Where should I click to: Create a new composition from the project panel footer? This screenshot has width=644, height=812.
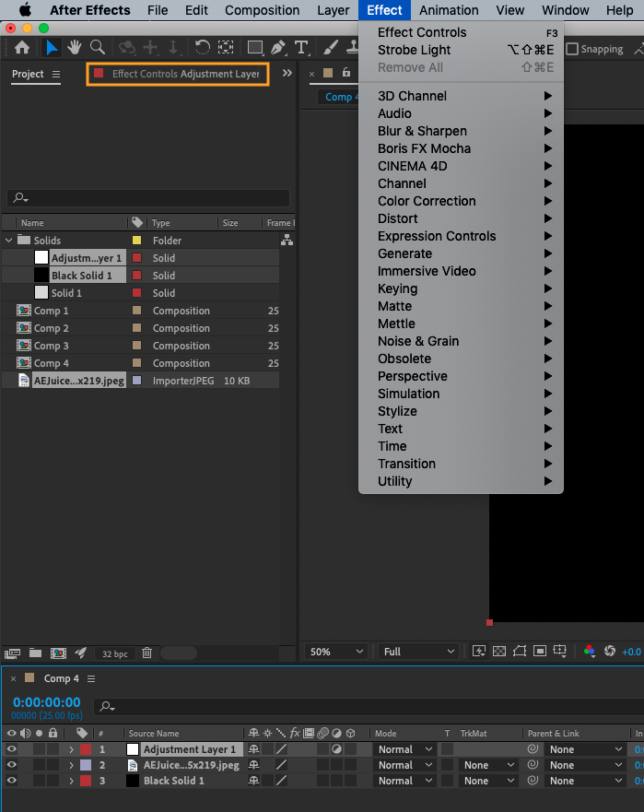click(x=58, y=653)
